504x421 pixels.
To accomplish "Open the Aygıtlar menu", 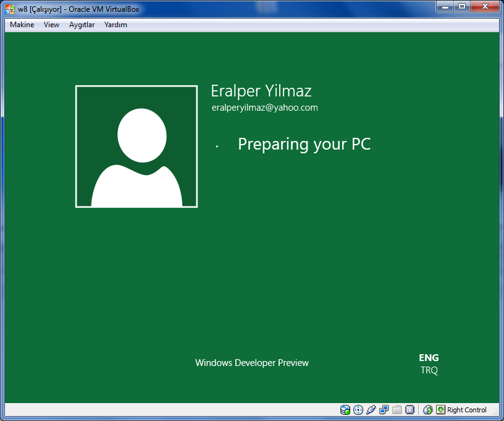I will tap(82, 25).
